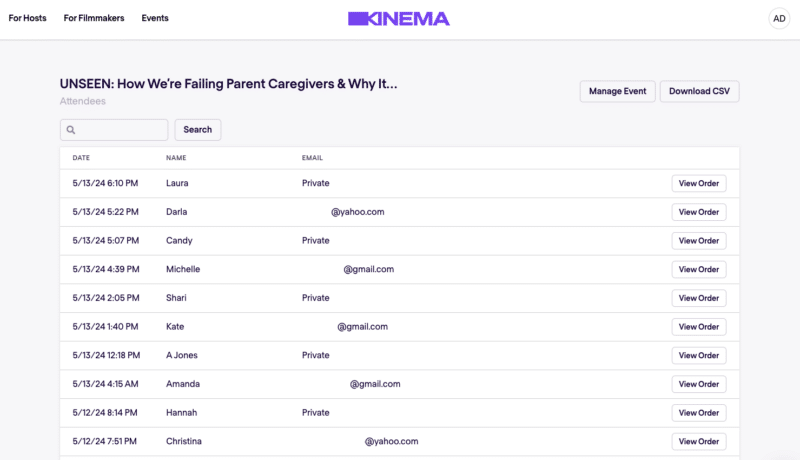This screenshot has width=800, height=460.
Task: Focus the attendee search field
Action: tap(120, 130)
